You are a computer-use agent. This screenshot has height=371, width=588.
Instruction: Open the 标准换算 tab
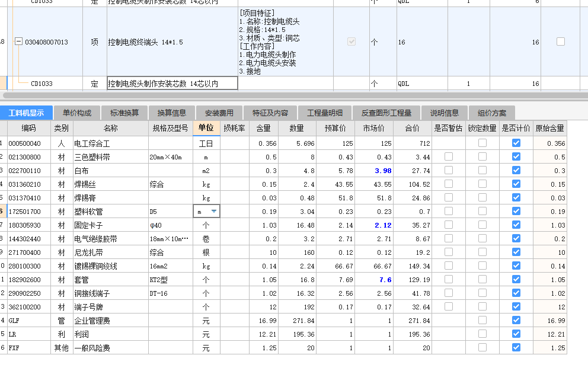pyautogui.click(x=124, y=113)
